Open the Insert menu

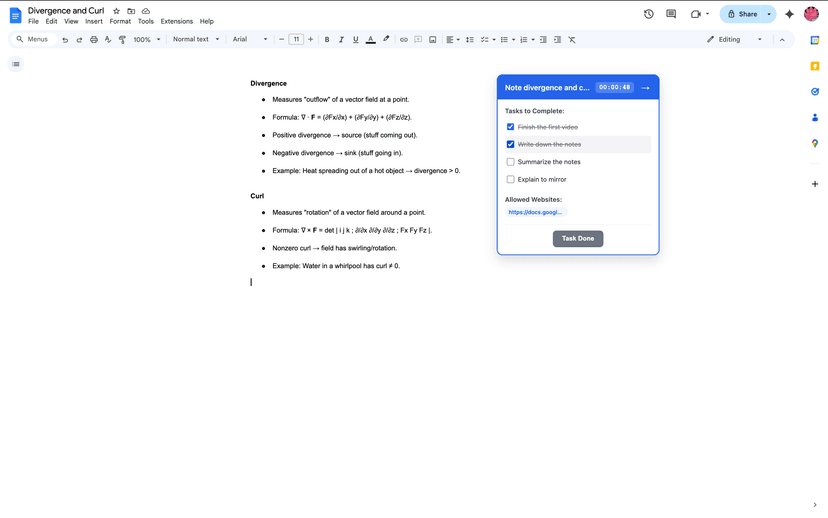pyautogui.click(x=93, y=21)
